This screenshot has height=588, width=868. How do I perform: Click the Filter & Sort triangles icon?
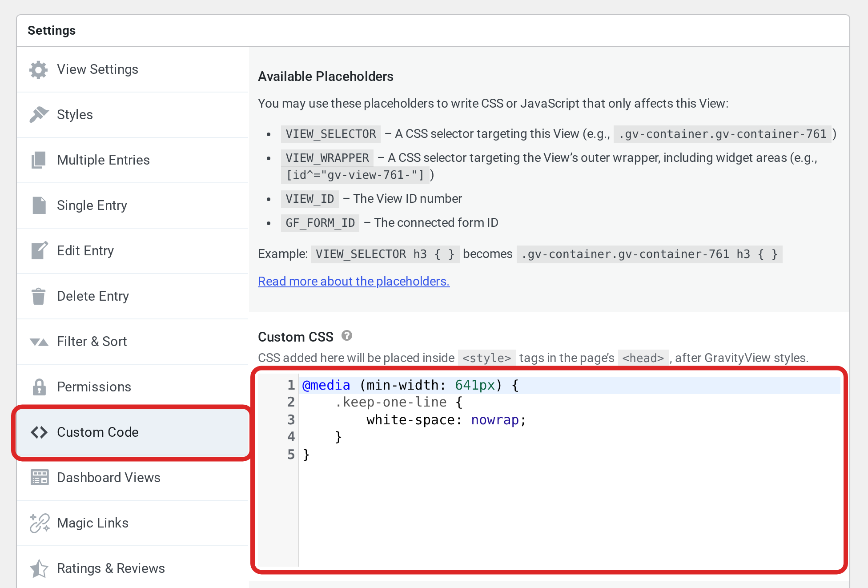pos(39,342)
